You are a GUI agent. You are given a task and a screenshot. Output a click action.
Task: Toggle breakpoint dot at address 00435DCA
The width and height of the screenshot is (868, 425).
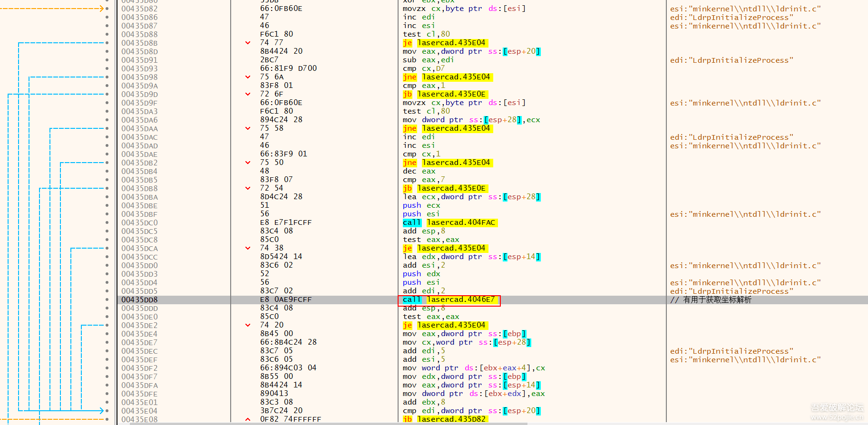107,248
